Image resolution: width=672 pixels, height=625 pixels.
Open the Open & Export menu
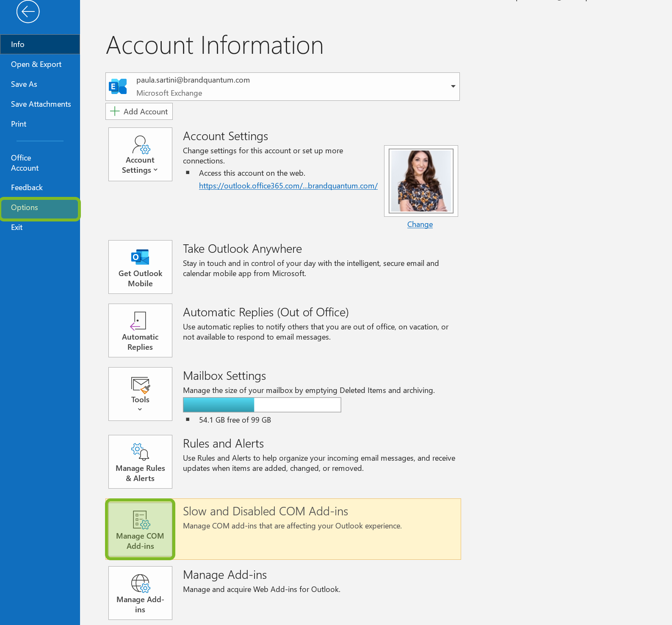pos(40,64)
